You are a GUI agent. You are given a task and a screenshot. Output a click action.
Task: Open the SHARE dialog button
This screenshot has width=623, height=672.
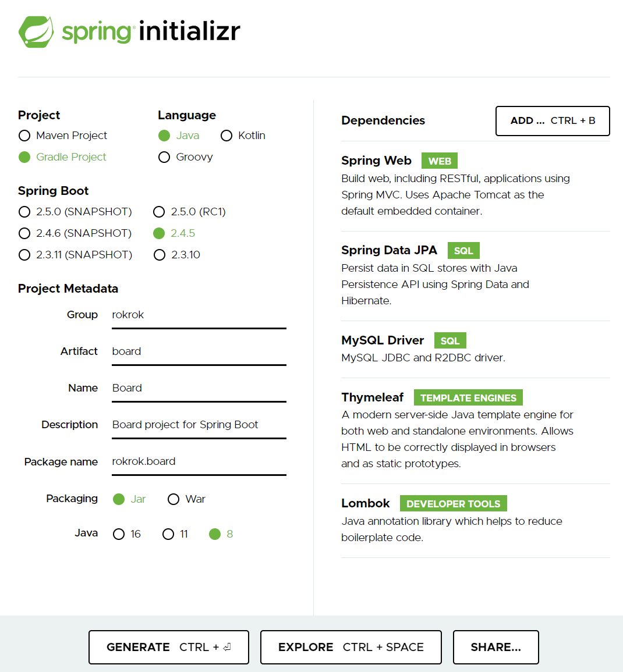click(496, 647)
